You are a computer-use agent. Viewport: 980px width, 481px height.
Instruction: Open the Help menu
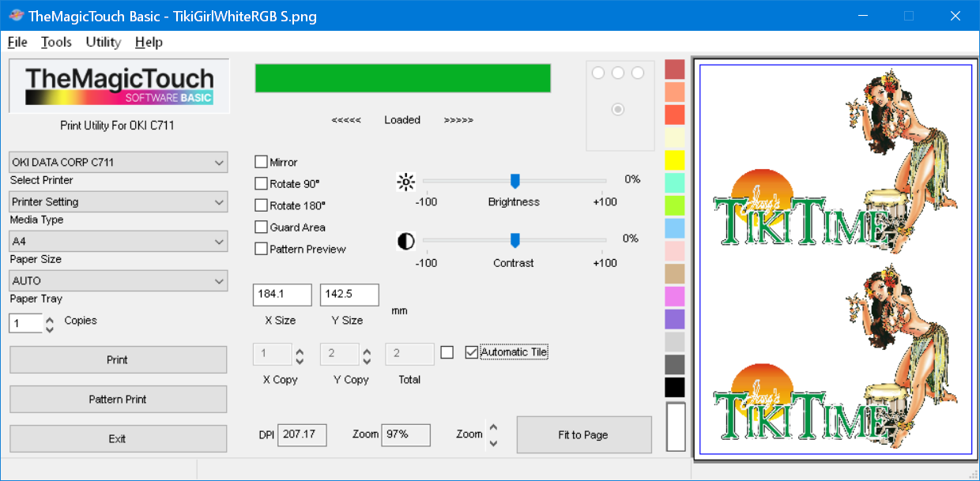click(149, 42)
